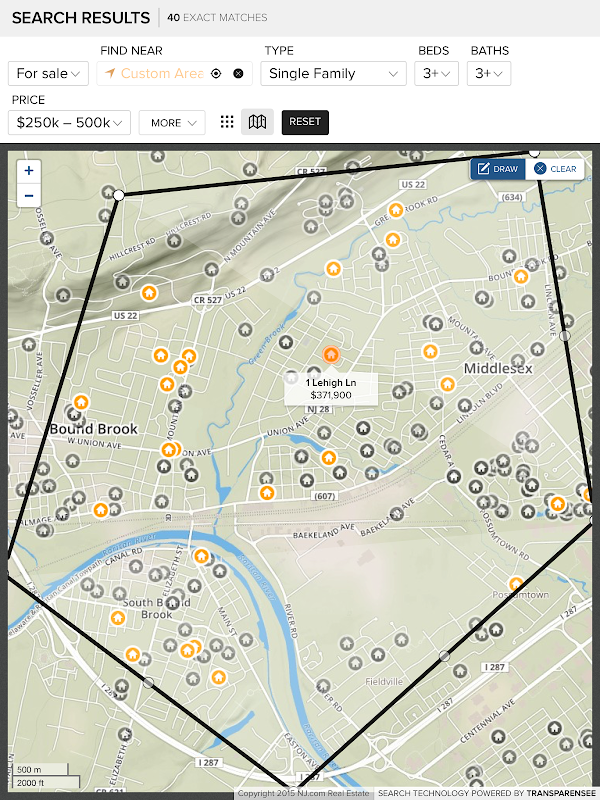Click the 40 exact matches count
Viewport: 600px width, 800px height.
[x=217, y=17]
